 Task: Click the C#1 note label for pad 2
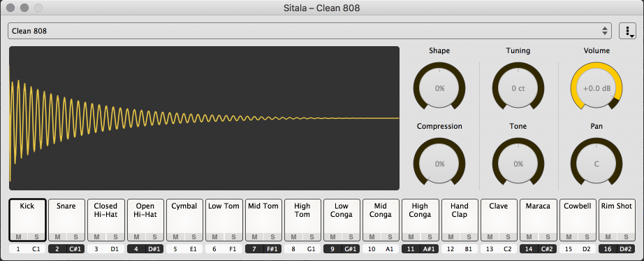coord(75,249)
